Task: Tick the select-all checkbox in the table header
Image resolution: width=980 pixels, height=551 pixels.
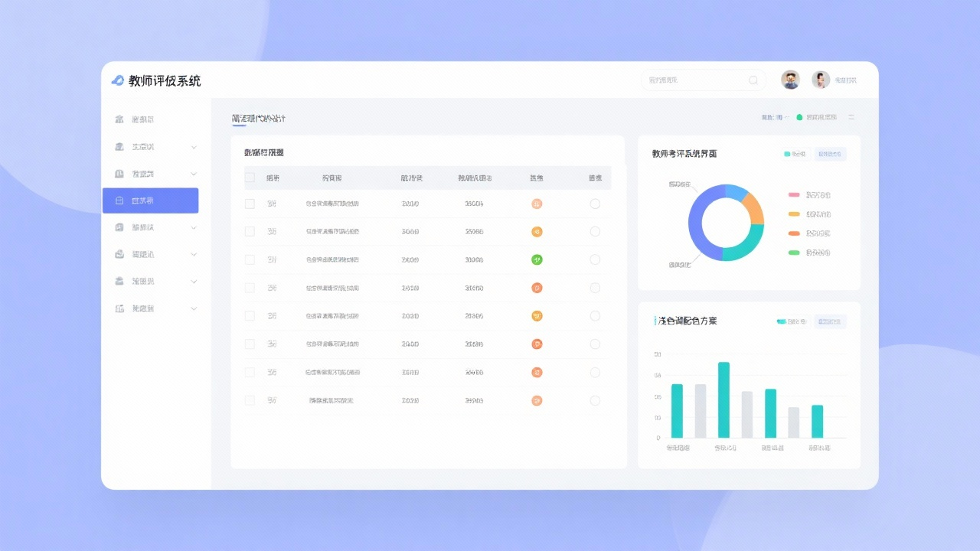Action: [x=250, y=178]
